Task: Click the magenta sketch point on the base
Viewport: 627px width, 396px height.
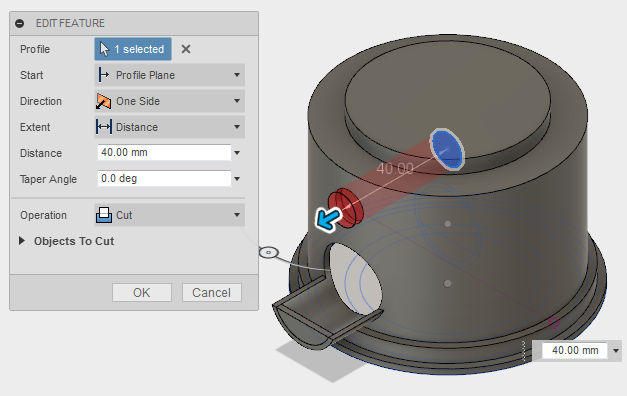Action: [x=553, y=322]
